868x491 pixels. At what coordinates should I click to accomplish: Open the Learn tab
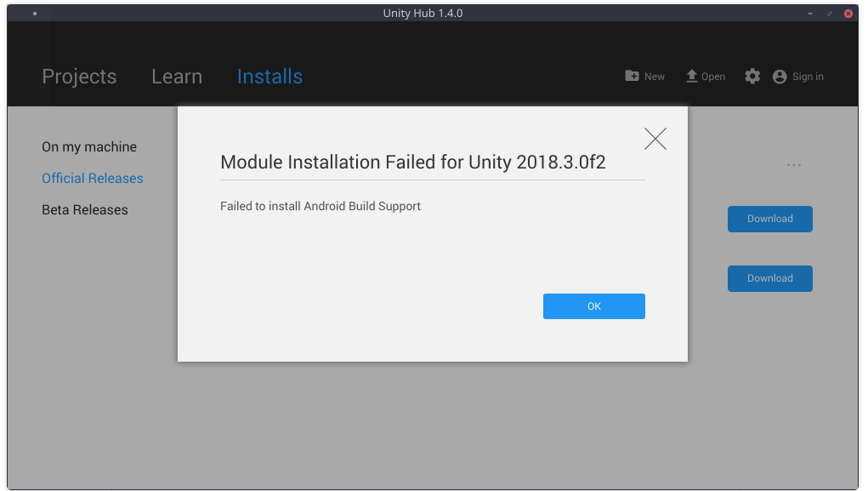tap(176, 76)
